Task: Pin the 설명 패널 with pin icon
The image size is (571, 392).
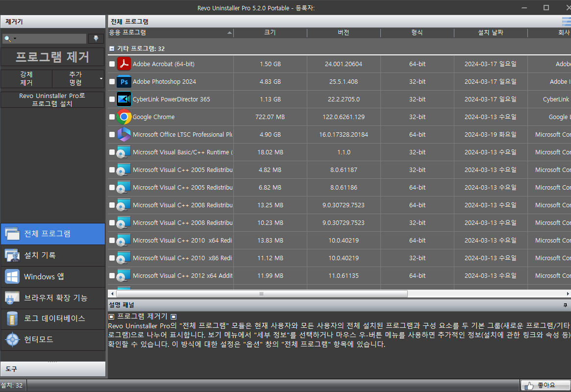Action: pyautogui.click(x=565, y=305)
